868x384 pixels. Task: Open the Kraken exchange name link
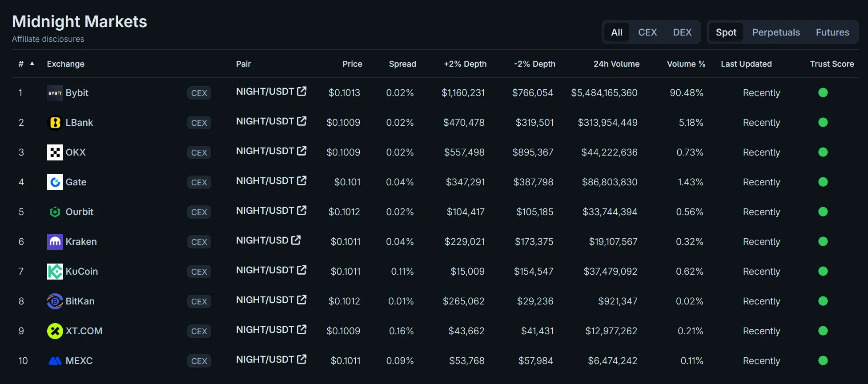coord(81,242)
